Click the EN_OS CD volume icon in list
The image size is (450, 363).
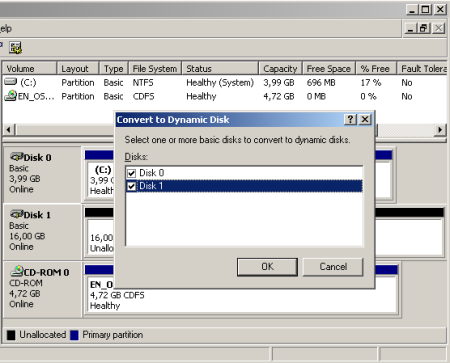(10, 96)
